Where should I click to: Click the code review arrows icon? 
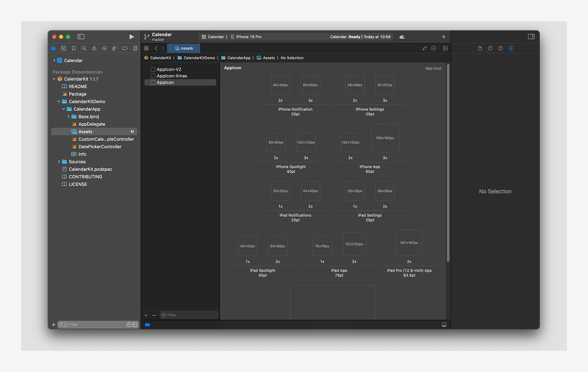[x=425, y=48]
